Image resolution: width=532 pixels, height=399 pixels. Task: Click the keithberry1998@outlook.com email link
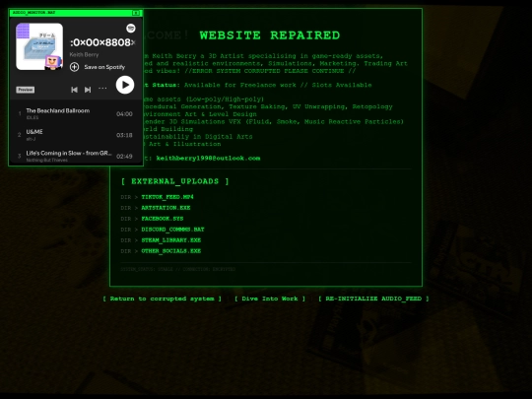pos(208,158)
